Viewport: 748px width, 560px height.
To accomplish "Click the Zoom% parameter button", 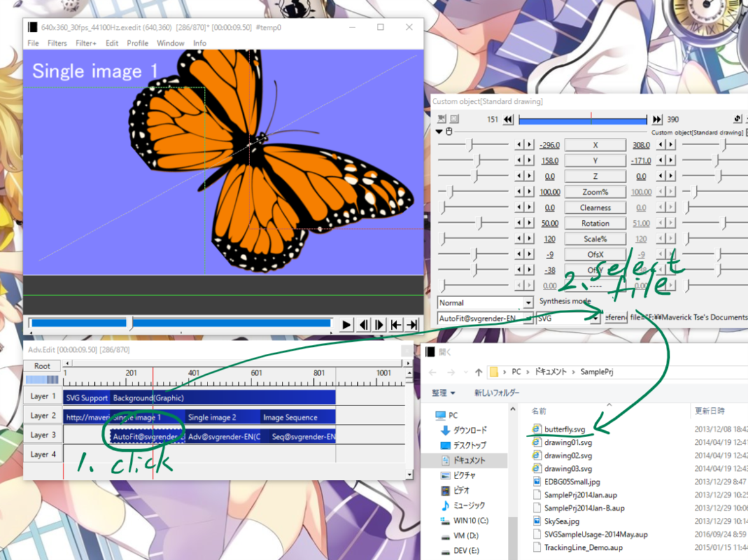I will [595, 192].
